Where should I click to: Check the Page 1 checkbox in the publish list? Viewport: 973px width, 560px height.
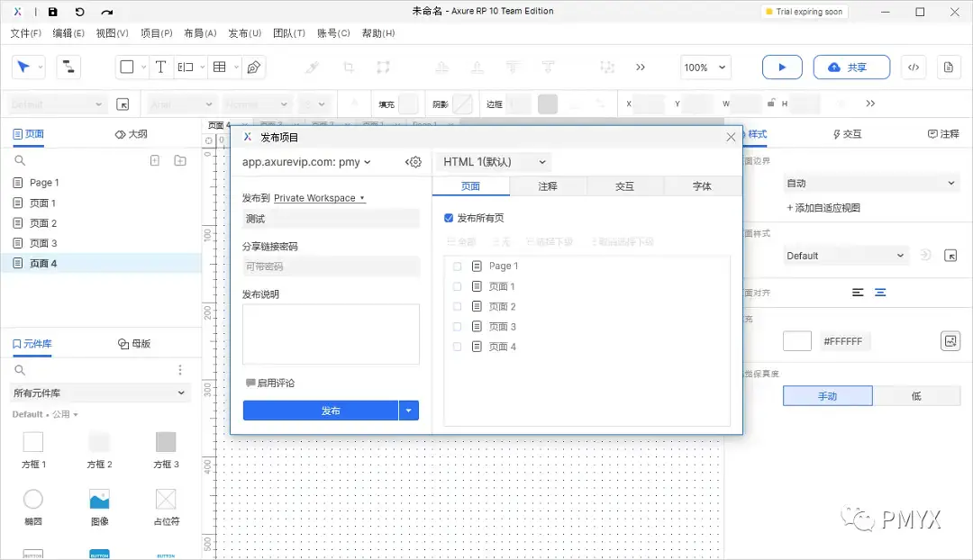pyautogui.click(x=456, y=266)
